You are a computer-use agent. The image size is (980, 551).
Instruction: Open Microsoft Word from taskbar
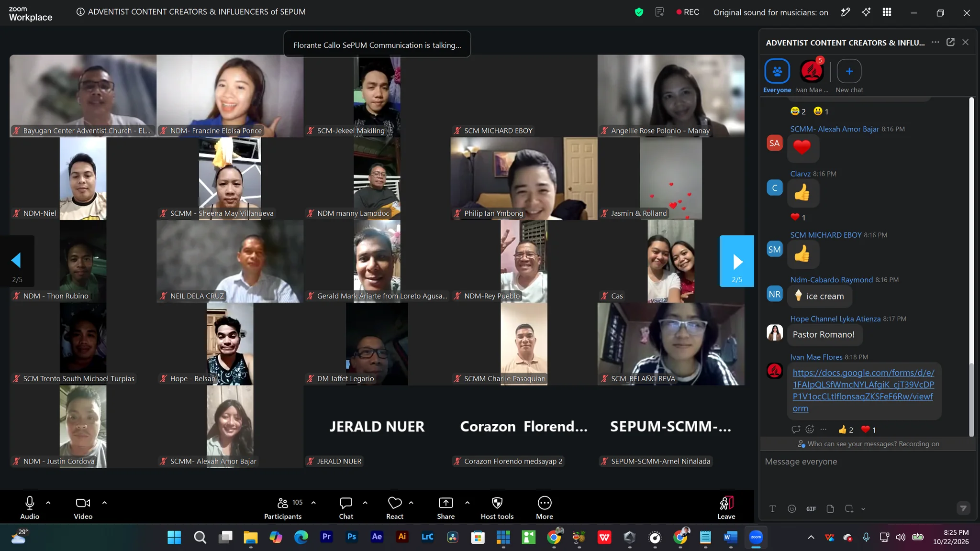730,537
